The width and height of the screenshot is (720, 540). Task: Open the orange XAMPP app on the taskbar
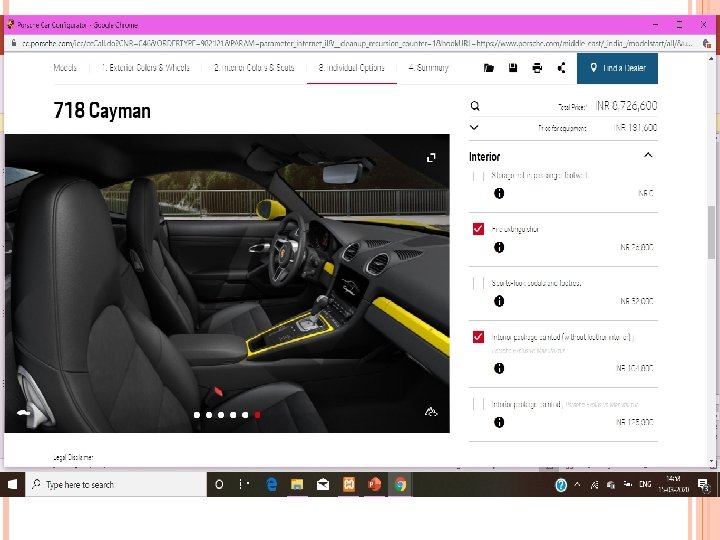coord(349,484)
